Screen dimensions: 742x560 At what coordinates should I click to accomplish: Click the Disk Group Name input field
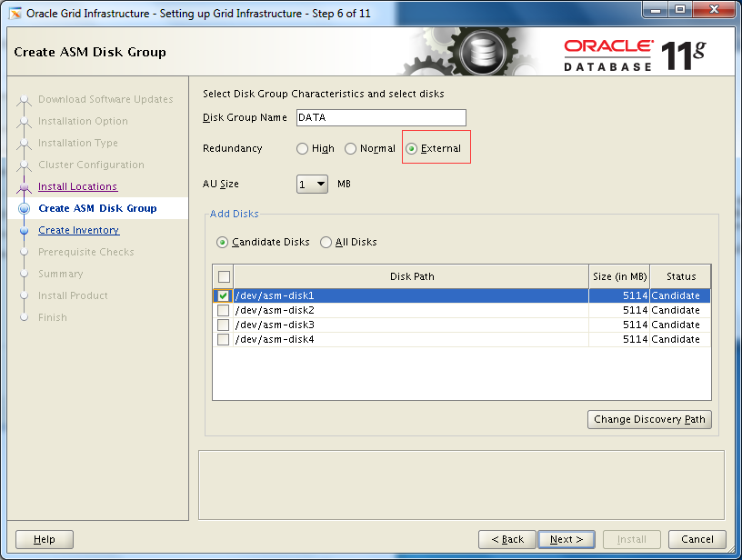pyautogui.click(x=381, y=118)
